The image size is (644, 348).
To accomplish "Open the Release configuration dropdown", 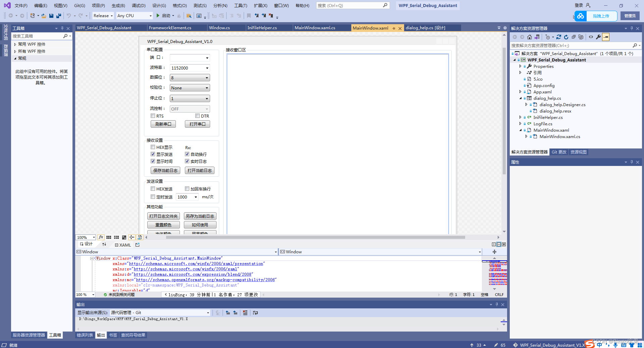I will tap(102, 15).
